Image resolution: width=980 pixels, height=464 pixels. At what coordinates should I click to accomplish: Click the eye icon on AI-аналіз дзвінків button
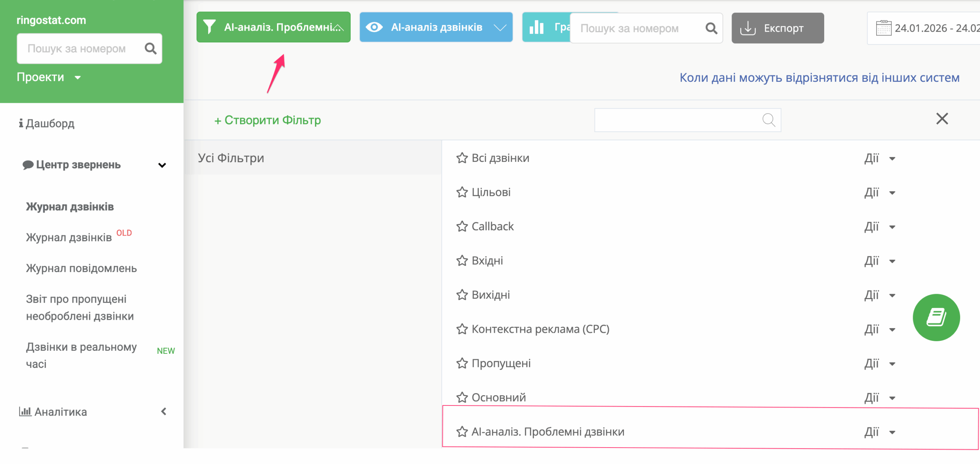(x=375, y=27)
